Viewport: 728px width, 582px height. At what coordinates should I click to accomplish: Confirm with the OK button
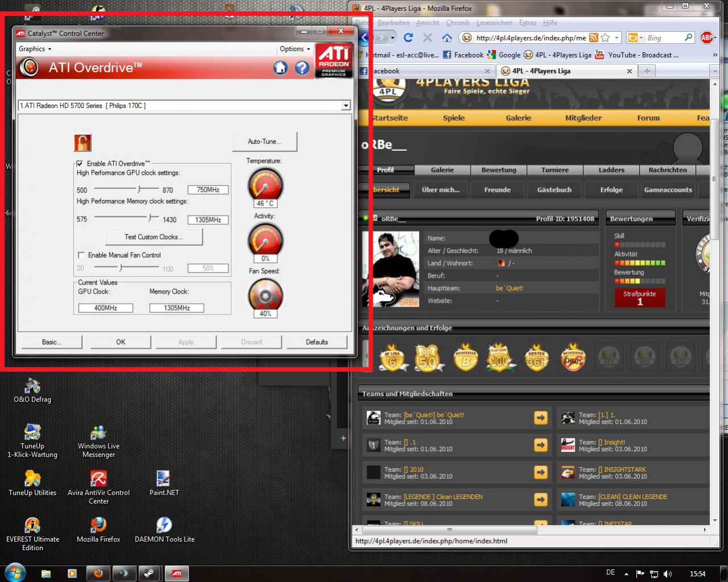(x=121, y=342)
